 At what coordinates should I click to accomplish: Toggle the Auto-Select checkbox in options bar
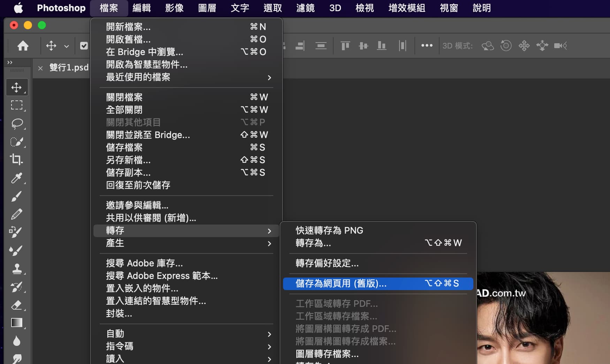[x=84, y=46]
